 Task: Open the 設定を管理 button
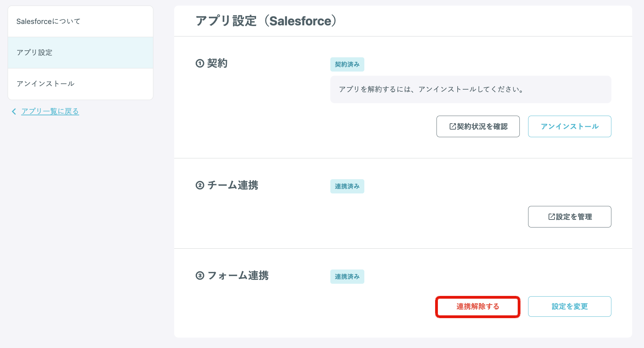pyautogui.click(x=569, y=217)
